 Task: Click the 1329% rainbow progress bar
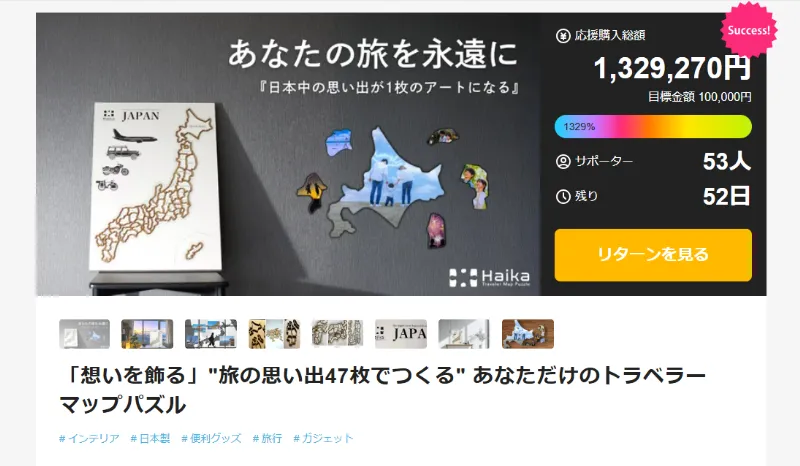653,127
